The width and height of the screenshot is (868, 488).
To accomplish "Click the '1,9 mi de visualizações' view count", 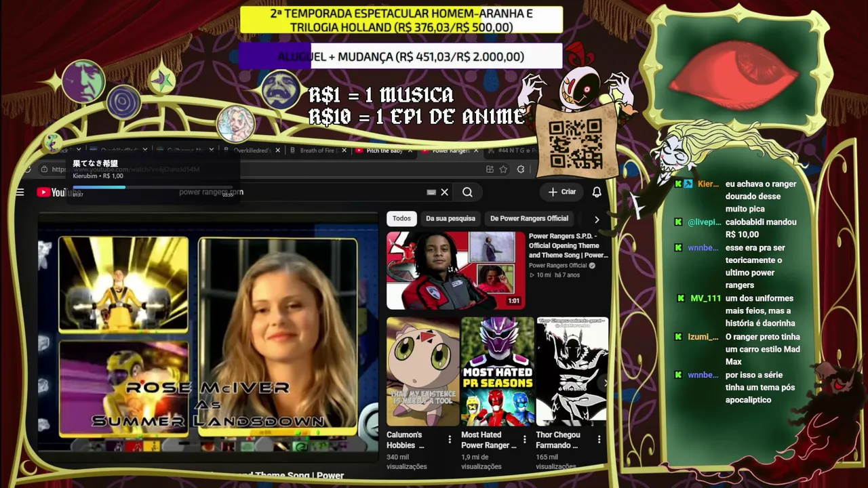I will pos(481,462).
